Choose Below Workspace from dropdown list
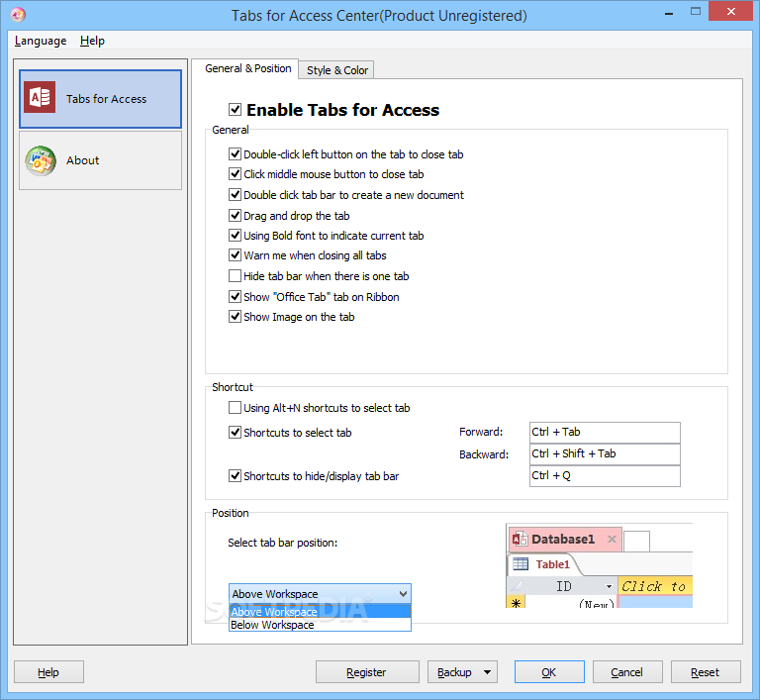 320,625
